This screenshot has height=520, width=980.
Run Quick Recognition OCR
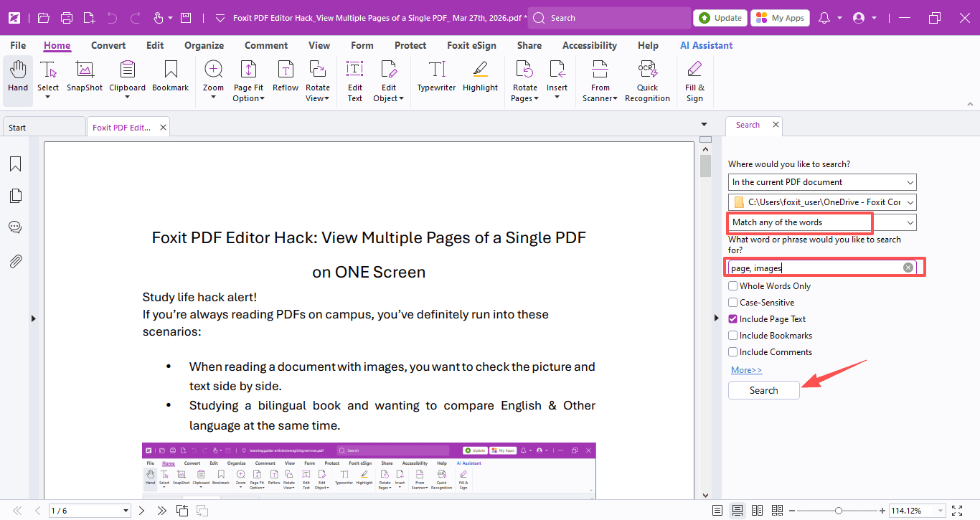coord(647,81)
